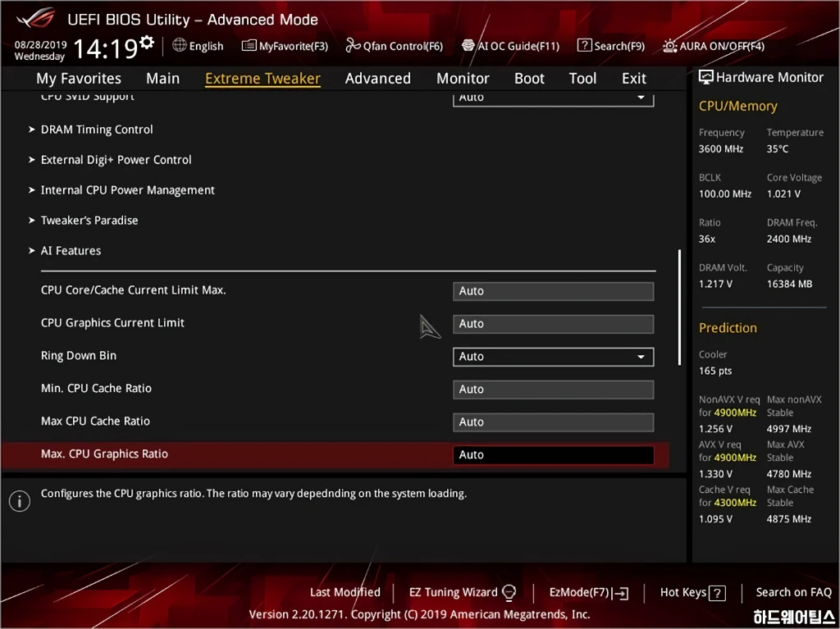The width and height of the screenshot is (840, 629).
Task: Click the globe language icon
Action: coord(179,45)
